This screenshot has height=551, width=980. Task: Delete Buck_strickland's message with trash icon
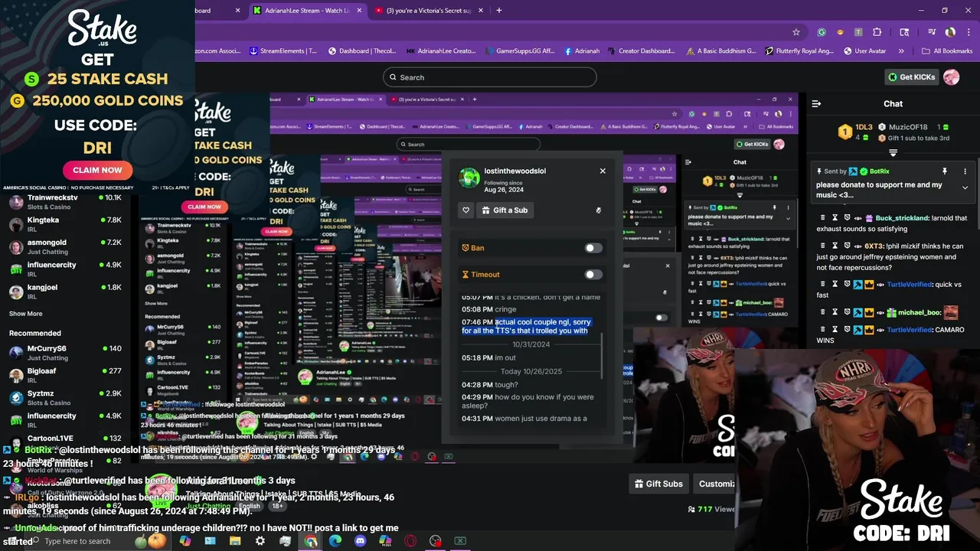pos(822,218)
